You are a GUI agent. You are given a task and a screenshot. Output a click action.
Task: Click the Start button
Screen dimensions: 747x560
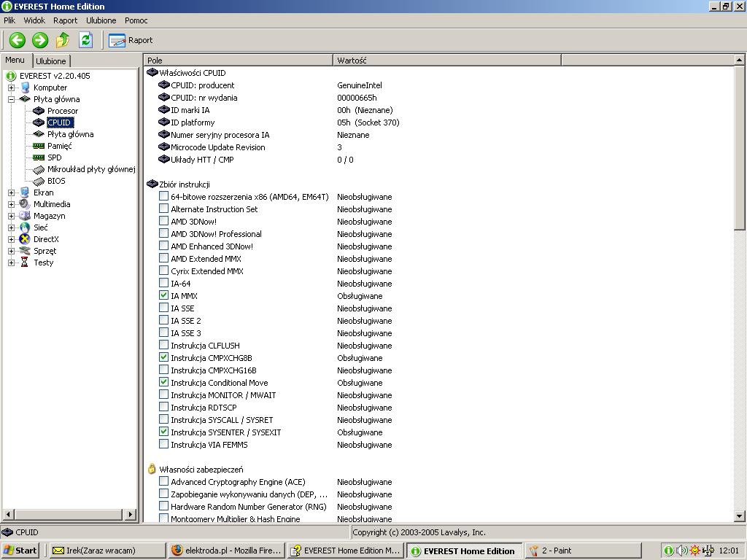[x=20, y=551]
